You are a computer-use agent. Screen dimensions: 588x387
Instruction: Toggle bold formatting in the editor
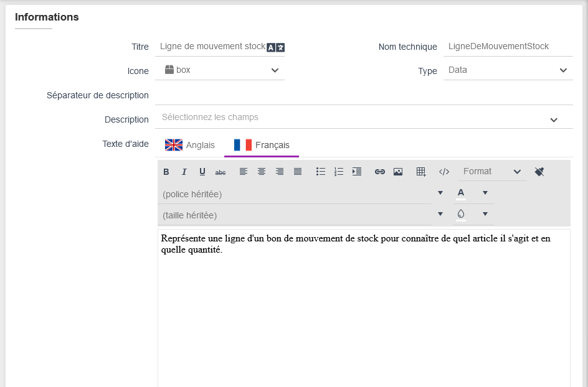point(166,172)
